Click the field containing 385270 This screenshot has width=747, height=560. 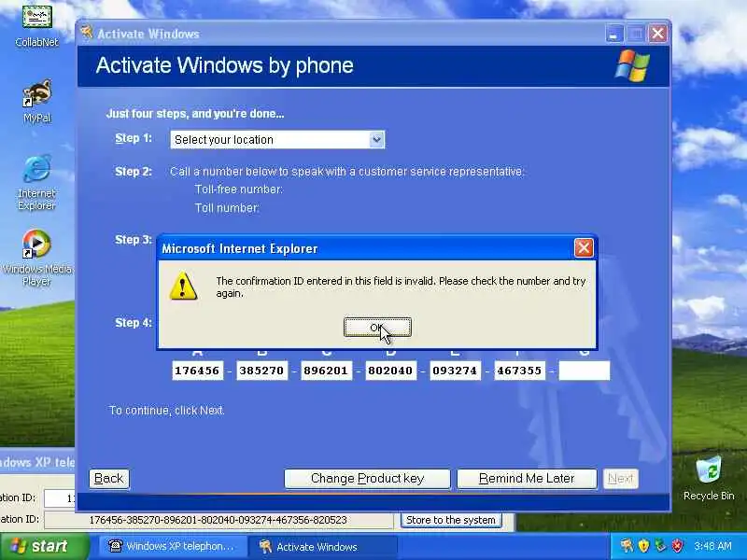pyautogui.click(x=261, y=371)
